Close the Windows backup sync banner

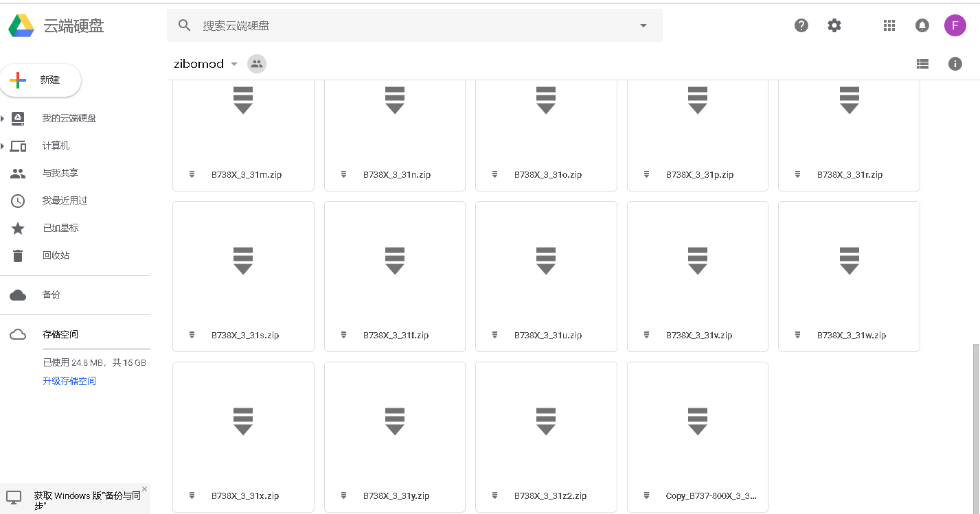[x=144, y=489]
